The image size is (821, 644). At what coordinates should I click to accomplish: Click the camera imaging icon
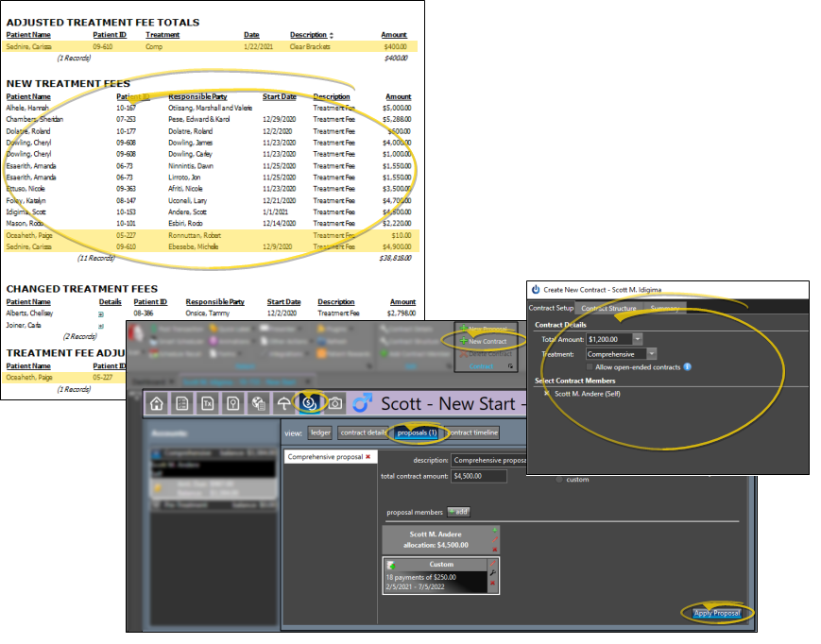point(334,404)
